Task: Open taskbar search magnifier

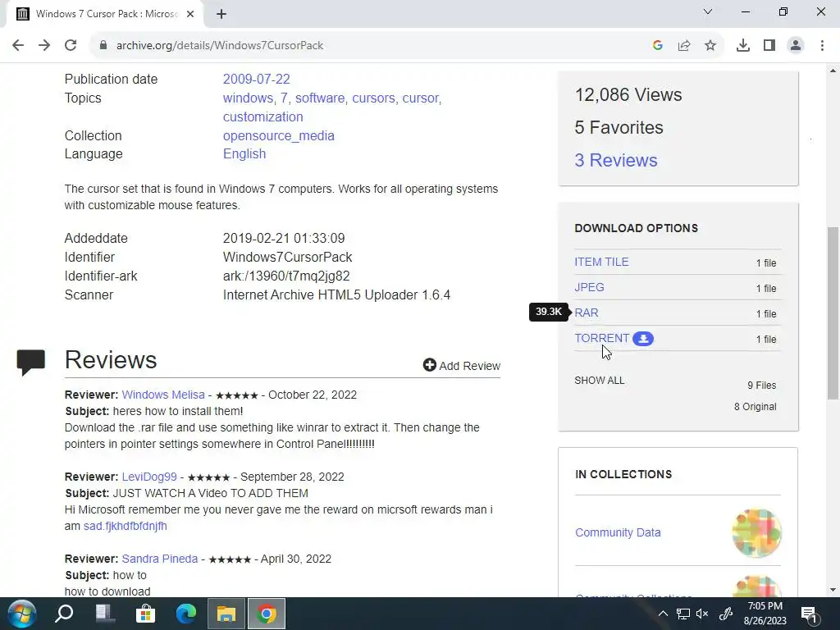Action: click(64, 614)
